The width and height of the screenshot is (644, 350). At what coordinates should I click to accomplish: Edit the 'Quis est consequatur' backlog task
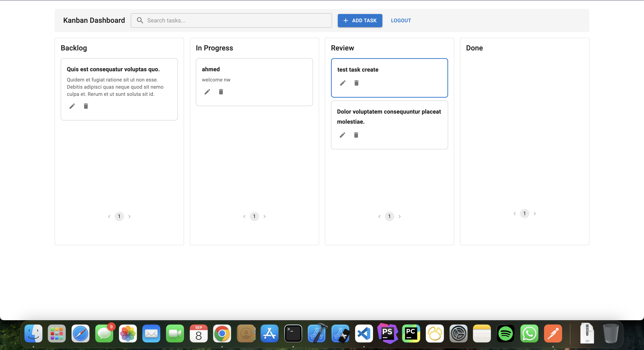[72, 106]
